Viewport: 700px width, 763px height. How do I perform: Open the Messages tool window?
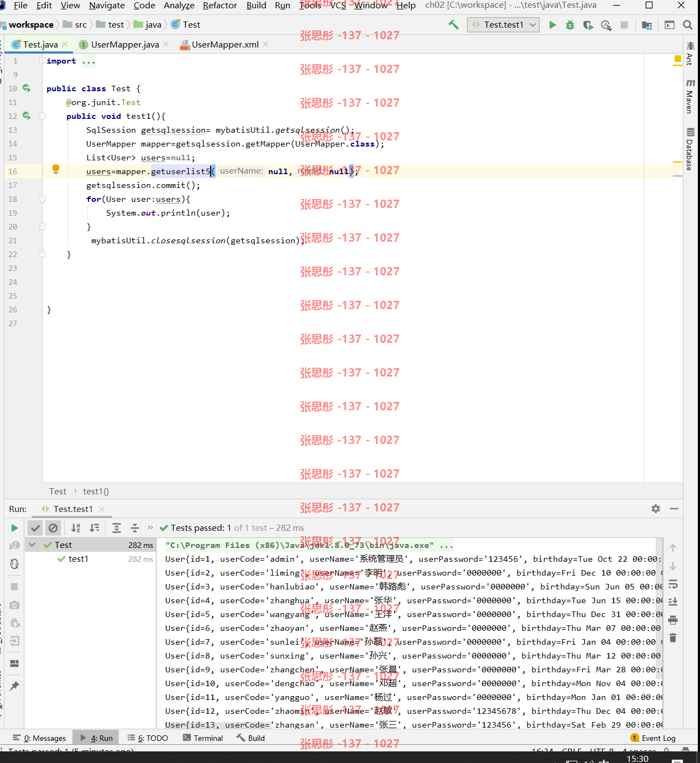39,738
